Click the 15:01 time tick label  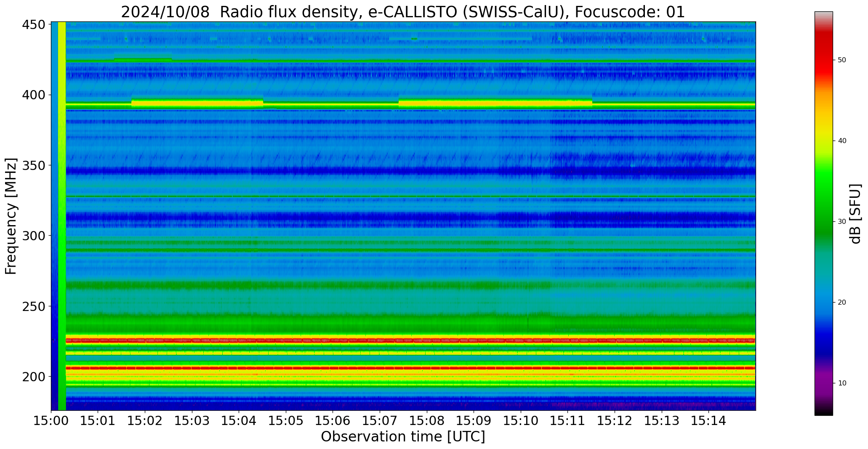pyautogui.click(x=98, y=420)
